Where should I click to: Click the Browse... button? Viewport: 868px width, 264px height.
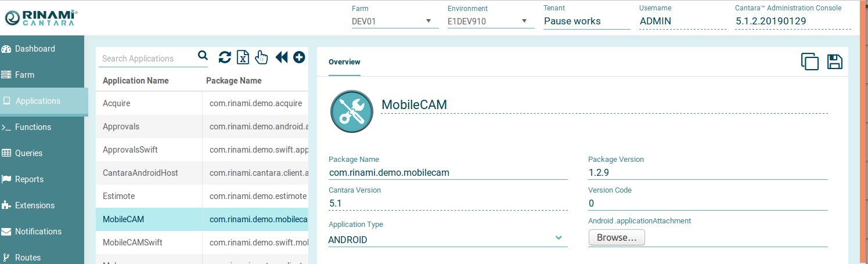pyautogui.click(x=616, y=238)
